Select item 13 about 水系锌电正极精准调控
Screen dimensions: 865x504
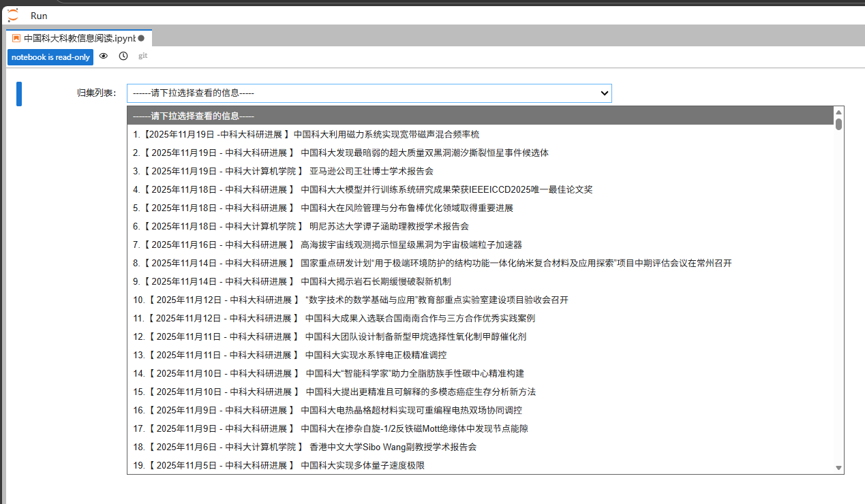pyautogui.click(x=481, y=355)
